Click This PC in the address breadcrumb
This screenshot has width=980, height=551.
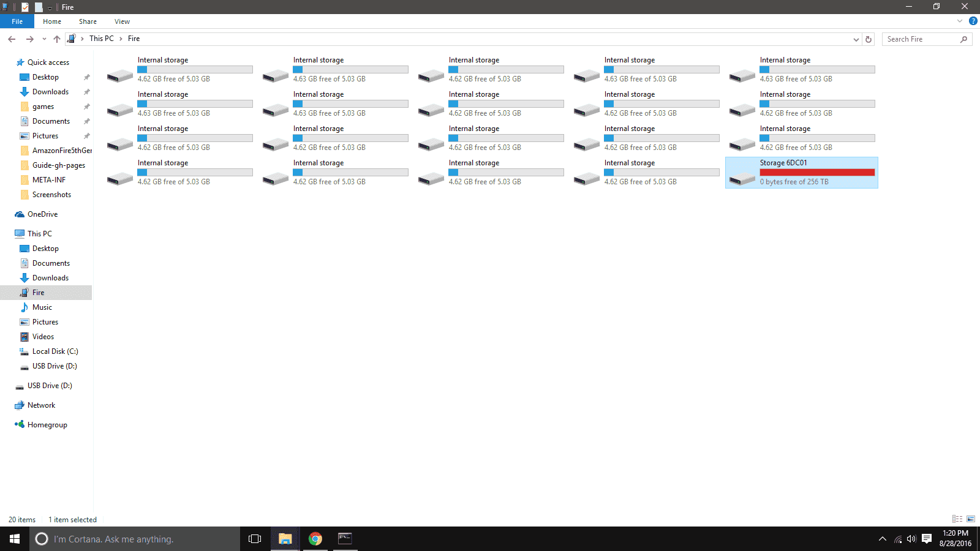[102, 39]
